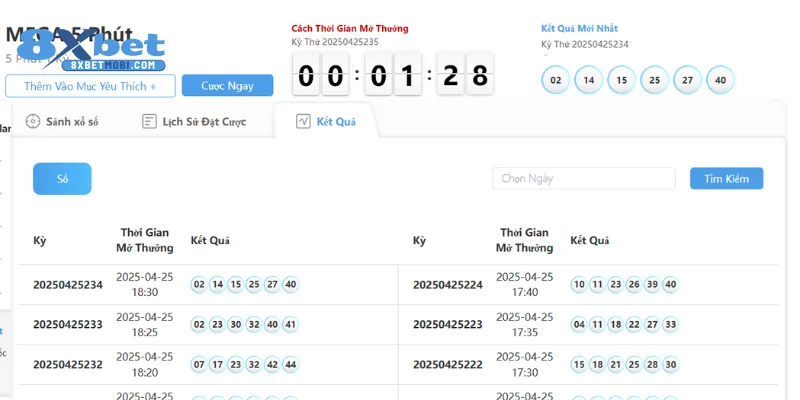800x400 pixels.
Task: Click ball 02 in row 20250425234
Action: coord(199,285)
